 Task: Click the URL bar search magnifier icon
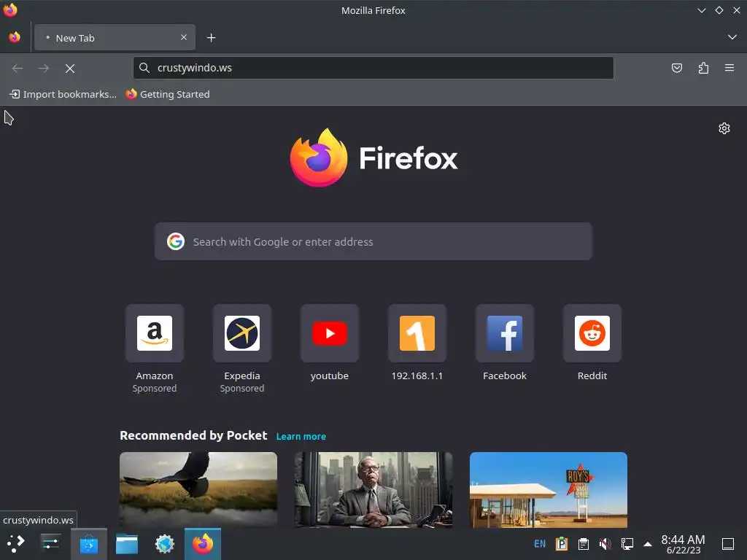[144, 68]
